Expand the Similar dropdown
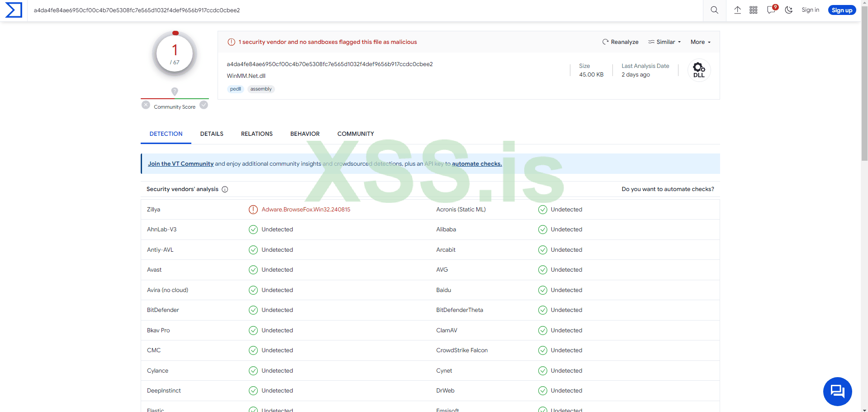 [664, 42]
